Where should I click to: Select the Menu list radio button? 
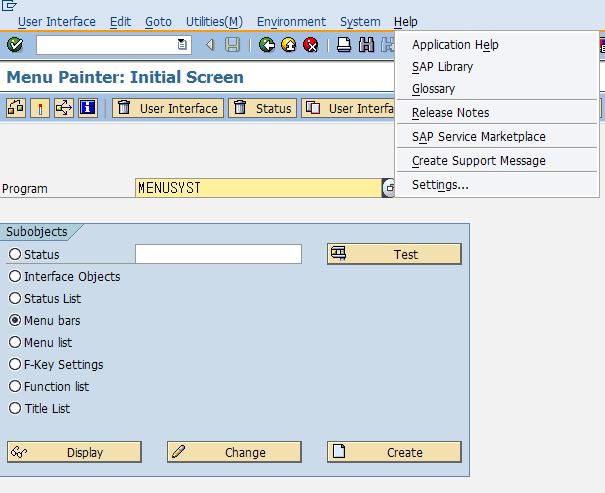pyautogui.click(x=15, y=342)
